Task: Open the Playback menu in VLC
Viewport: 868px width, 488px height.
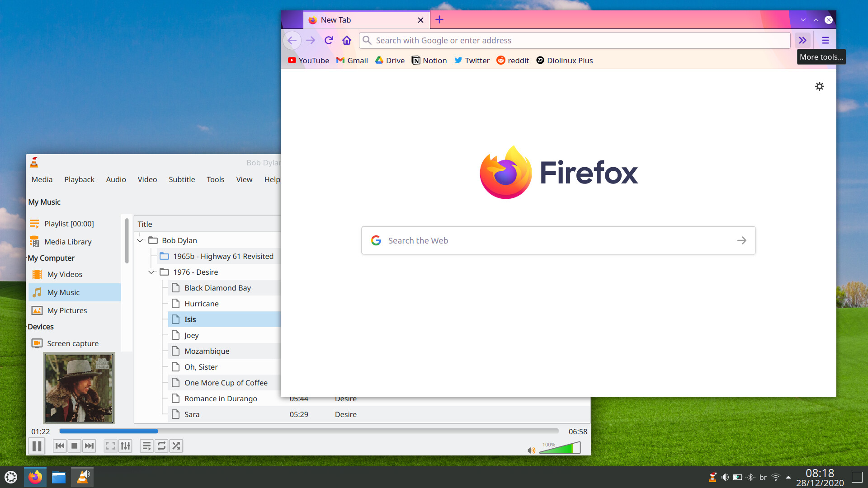Action: pos(79,179)
